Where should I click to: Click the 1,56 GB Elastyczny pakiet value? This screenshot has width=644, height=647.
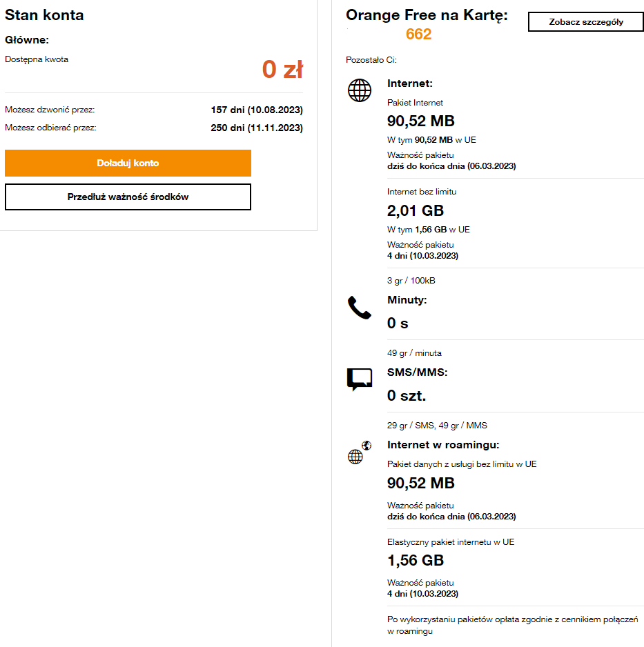[416, 560]
